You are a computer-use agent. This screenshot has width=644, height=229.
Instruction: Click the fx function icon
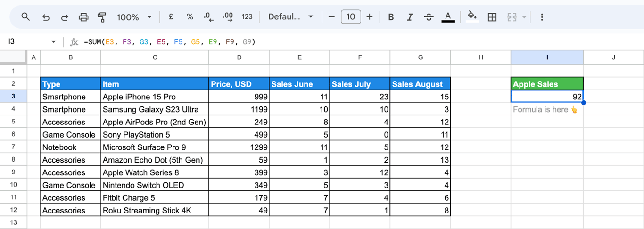coord(74,42)
